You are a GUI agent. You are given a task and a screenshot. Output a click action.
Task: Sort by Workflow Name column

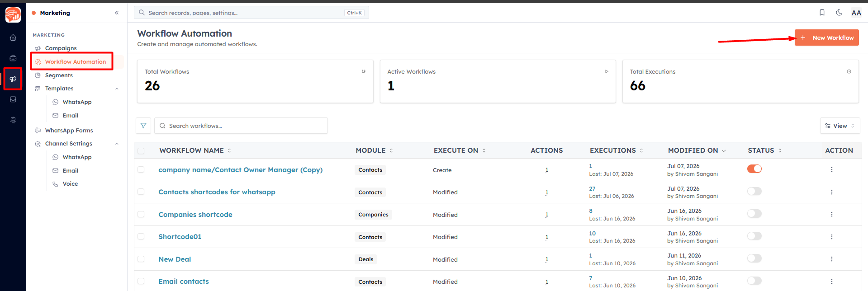pyautogui.click(x=195, y=150)
